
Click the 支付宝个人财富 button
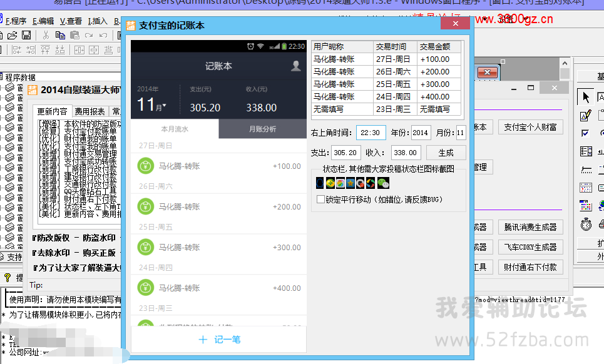(530, 127)
